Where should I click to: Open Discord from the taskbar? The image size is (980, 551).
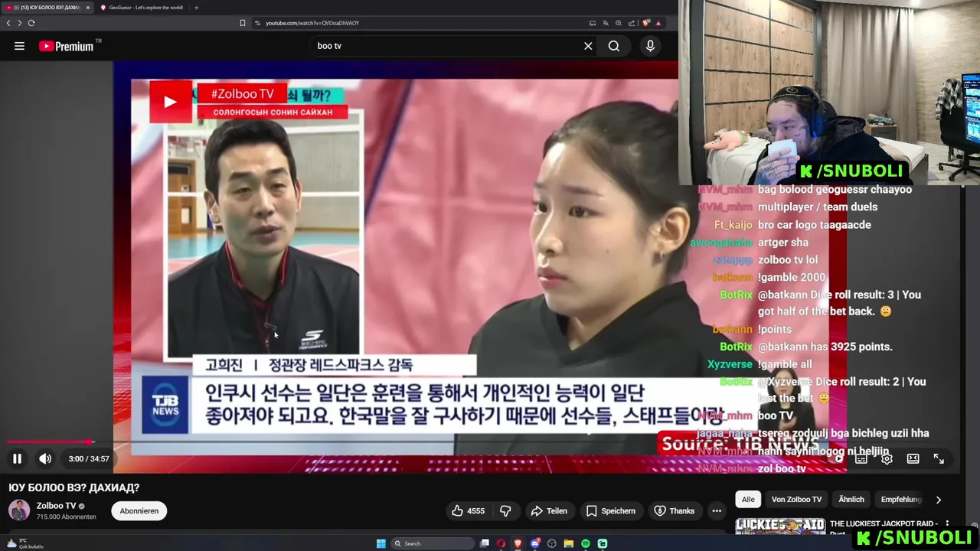click(535, 543)
